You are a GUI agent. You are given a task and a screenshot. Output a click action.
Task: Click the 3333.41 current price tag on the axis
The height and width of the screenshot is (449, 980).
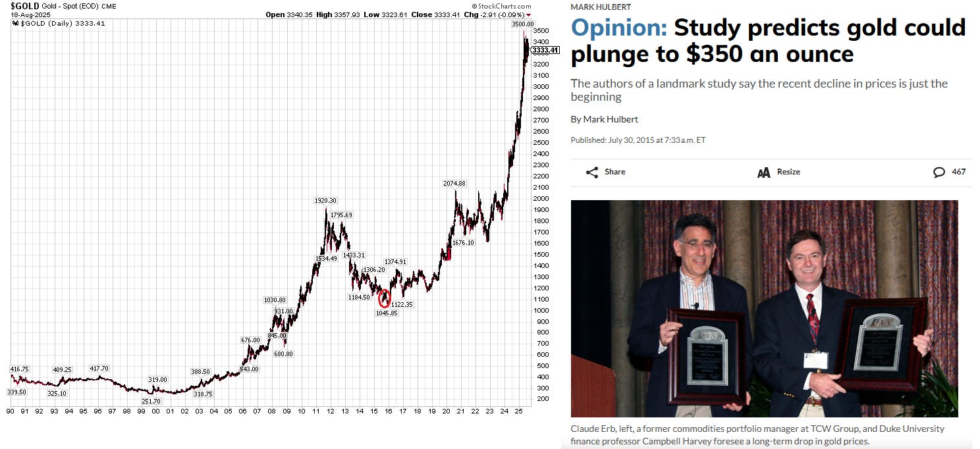click(545, 50)
